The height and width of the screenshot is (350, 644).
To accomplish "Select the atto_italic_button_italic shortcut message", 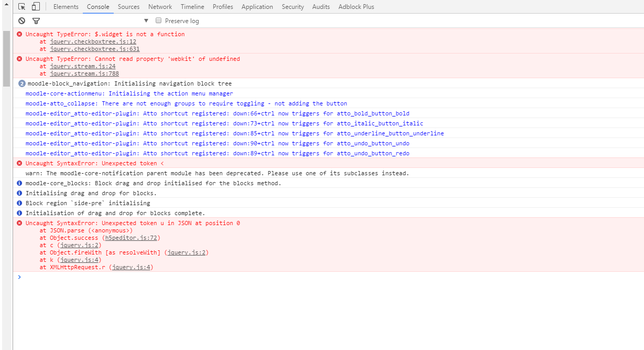I will point(224,123).
